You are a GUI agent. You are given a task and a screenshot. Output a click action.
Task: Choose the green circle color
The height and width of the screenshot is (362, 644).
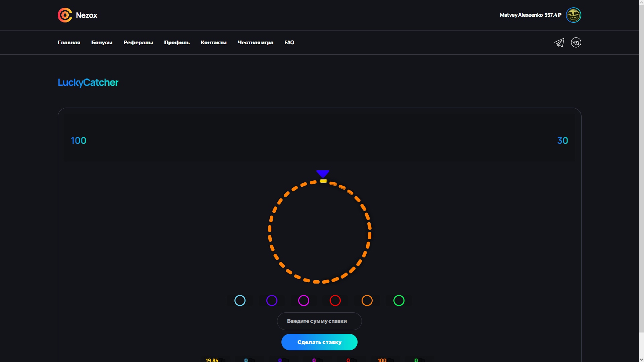click(399, 301)
